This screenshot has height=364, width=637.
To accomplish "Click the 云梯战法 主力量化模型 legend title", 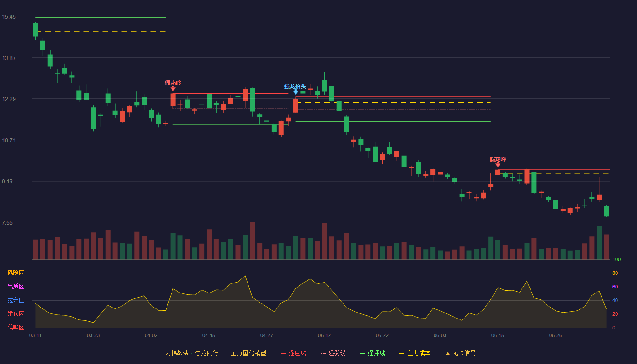I will pos(215,353).
